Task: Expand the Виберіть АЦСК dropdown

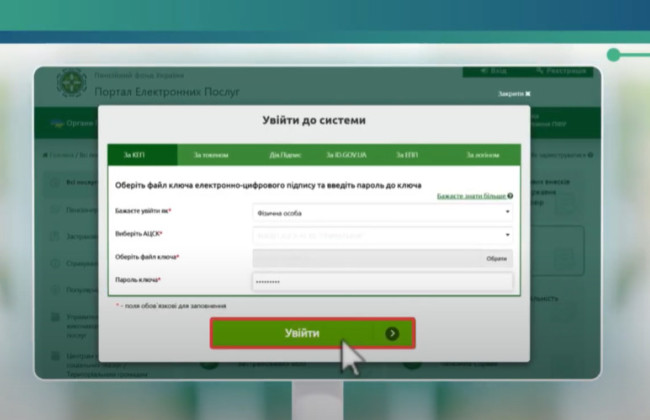Action: point(382,234)
